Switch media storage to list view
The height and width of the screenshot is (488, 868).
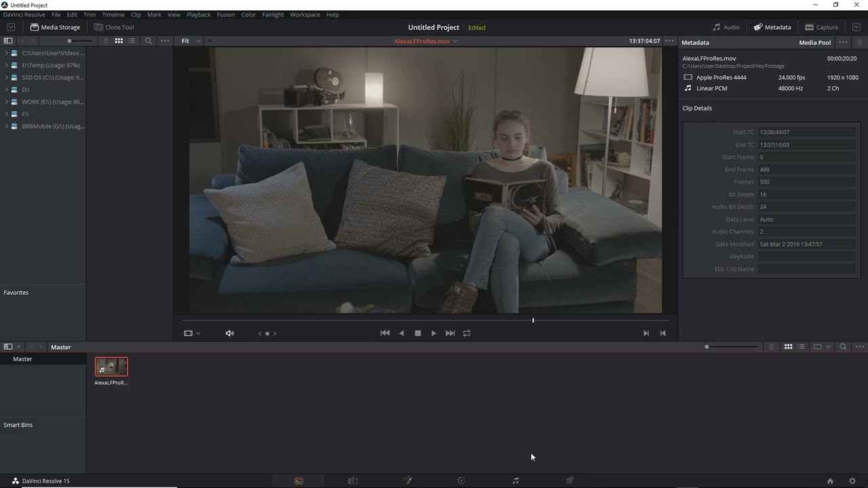click(x=132, y=41)
